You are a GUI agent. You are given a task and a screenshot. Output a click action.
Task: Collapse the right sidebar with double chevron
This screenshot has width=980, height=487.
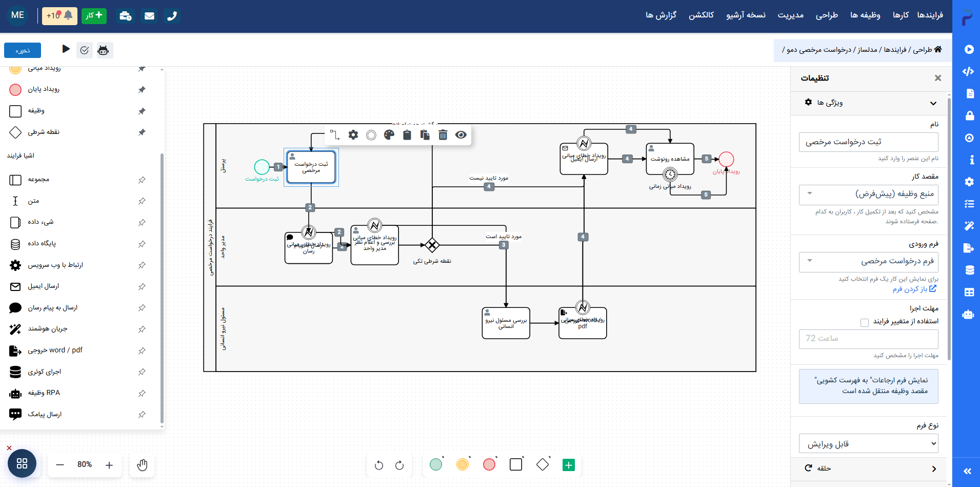click(x=967, y=471)
